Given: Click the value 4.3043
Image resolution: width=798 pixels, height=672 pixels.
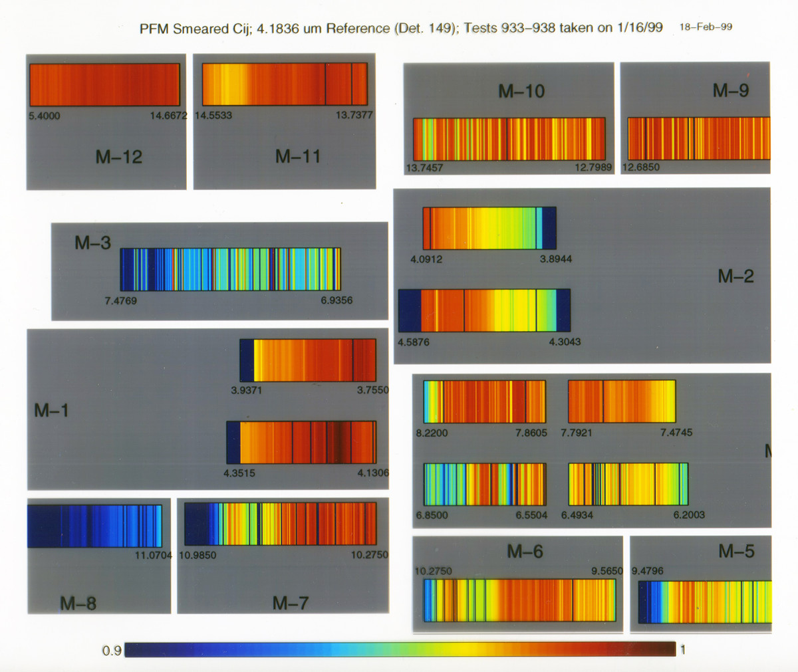Looking at the screenshot, I should pyautogui.click(x=565, y=342).
